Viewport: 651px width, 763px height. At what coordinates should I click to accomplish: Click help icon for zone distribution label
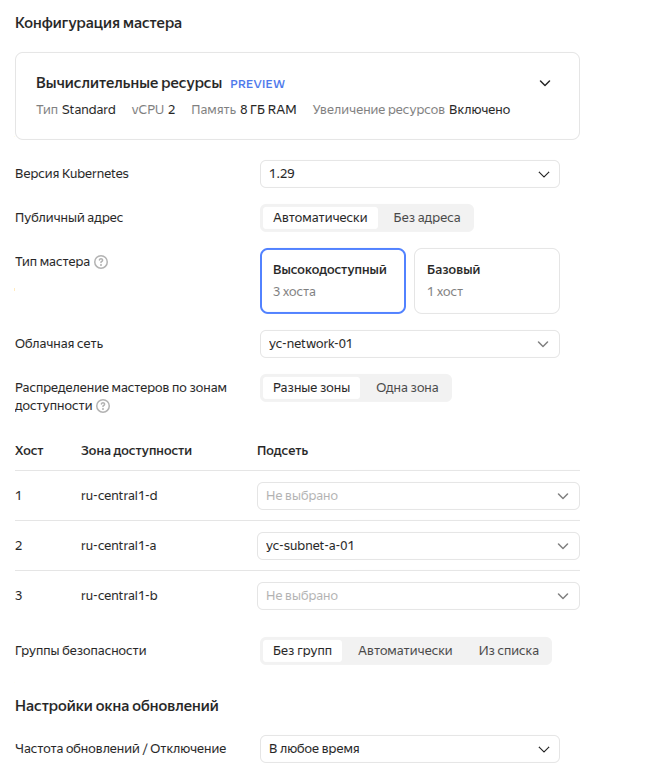tap(103, 406)
